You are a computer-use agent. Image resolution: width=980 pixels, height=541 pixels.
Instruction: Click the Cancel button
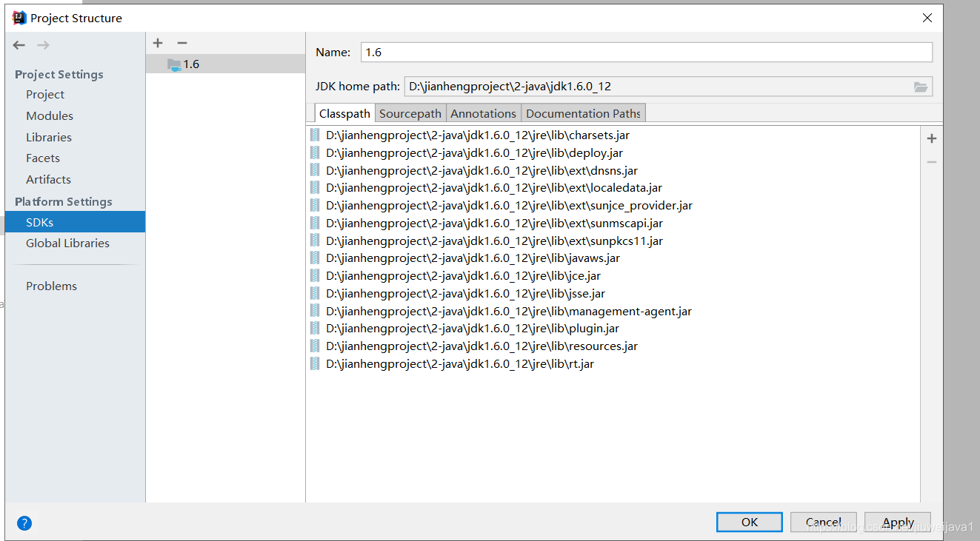824,522
